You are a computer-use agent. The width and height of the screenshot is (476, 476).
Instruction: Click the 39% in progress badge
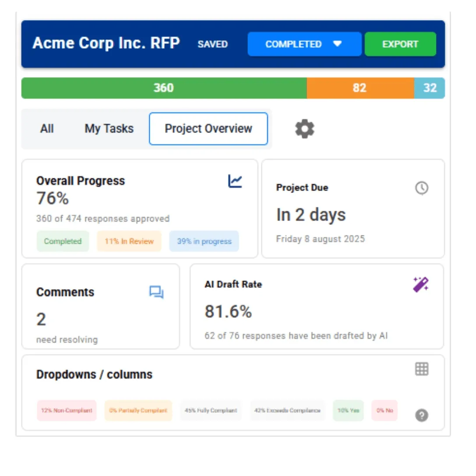tap(204, 242)
